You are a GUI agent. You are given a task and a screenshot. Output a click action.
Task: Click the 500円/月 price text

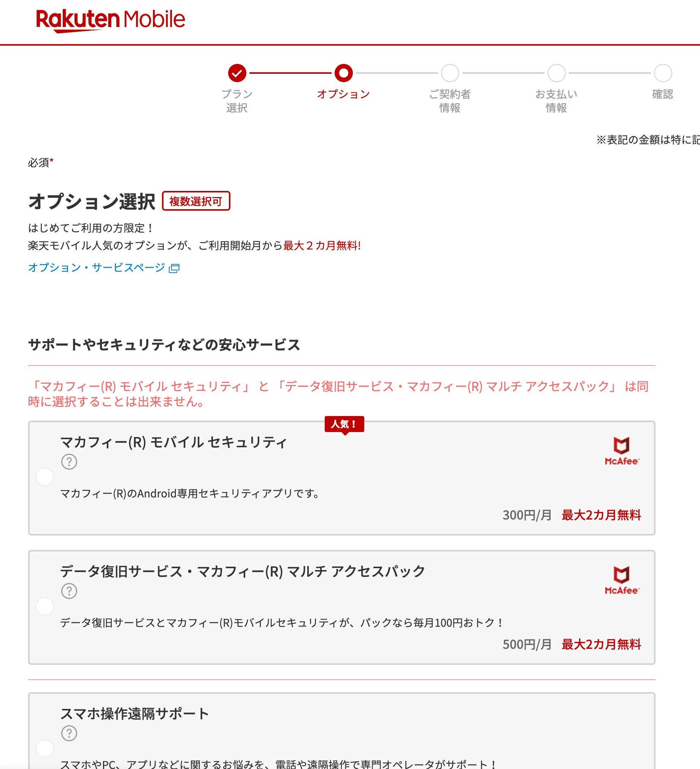click(x=527, y=645)
